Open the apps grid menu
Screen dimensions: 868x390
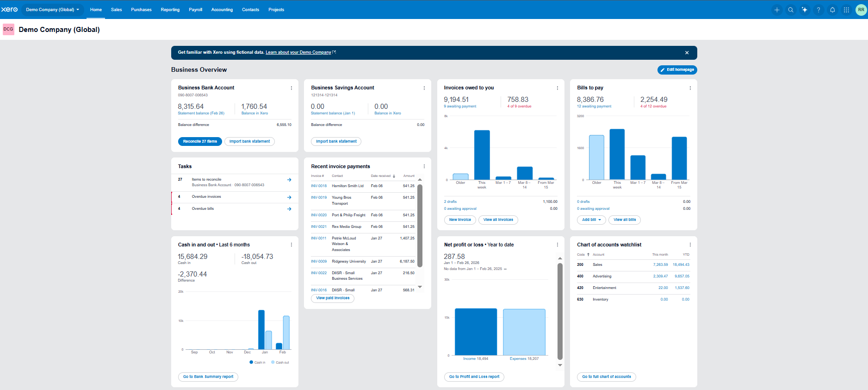tap(846, 10)
